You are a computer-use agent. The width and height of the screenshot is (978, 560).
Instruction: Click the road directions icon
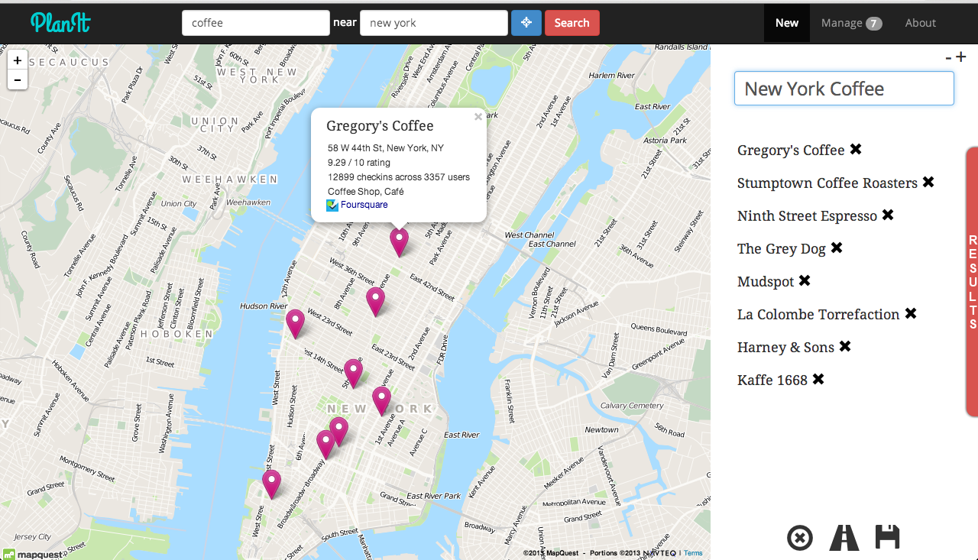click(x=844, y=538)
